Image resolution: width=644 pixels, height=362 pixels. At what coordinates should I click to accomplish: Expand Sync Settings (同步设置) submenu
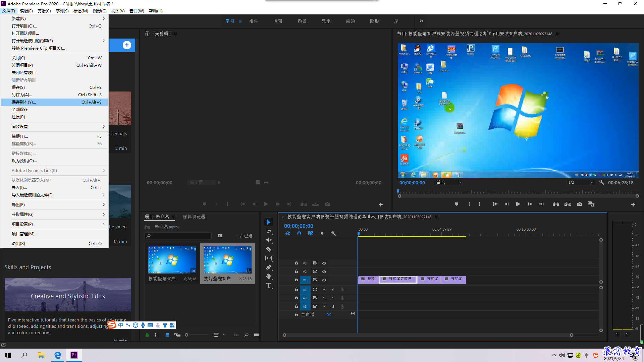54,127
